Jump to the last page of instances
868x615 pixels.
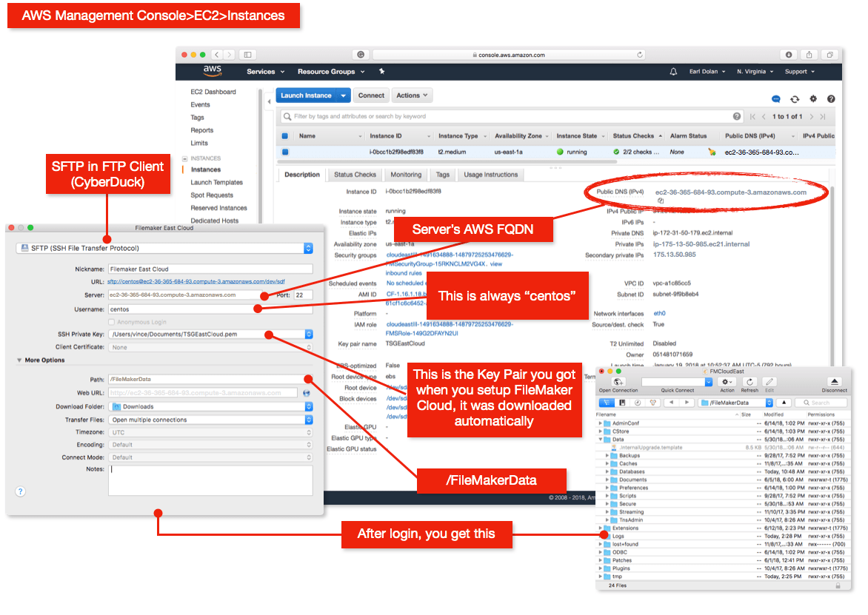pyautogui.click(x=823, y=117)
